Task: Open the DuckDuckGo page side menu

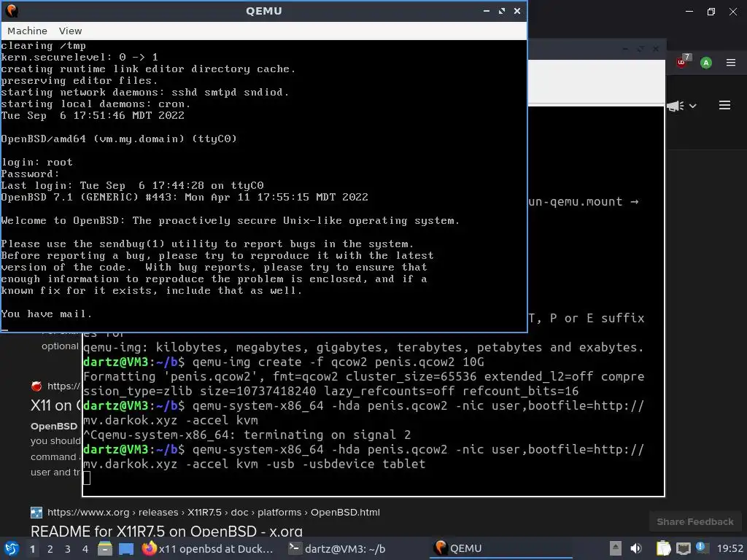Action: (x=724, y=105)
